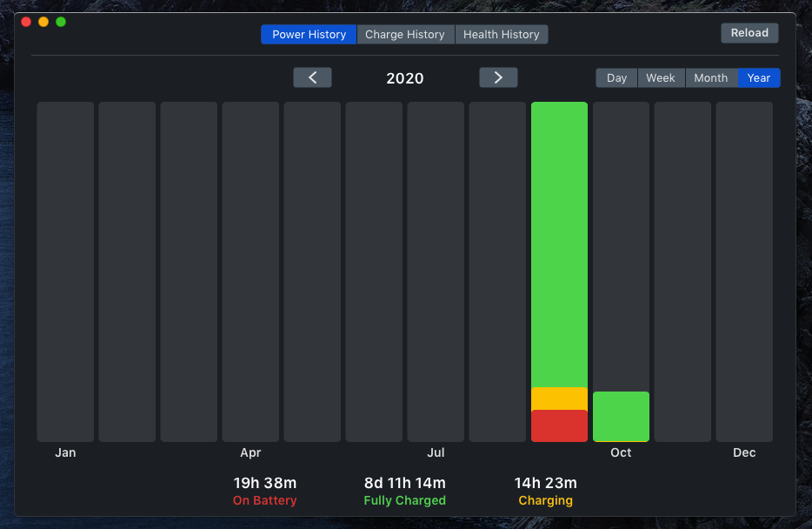The height and width of the screenshot is (529, 812).
Task: Select the September stacked bar
Action: point(559,261)
